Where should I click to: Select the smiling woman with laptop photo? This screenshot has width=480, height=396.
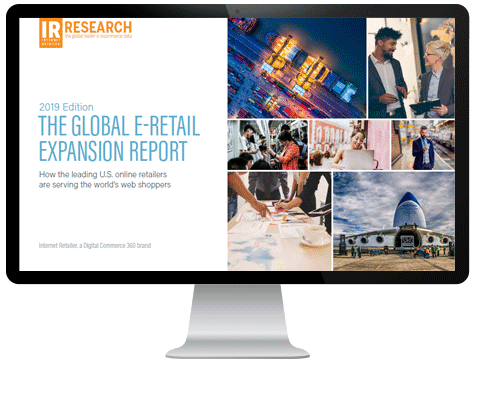tap(350, 145)
